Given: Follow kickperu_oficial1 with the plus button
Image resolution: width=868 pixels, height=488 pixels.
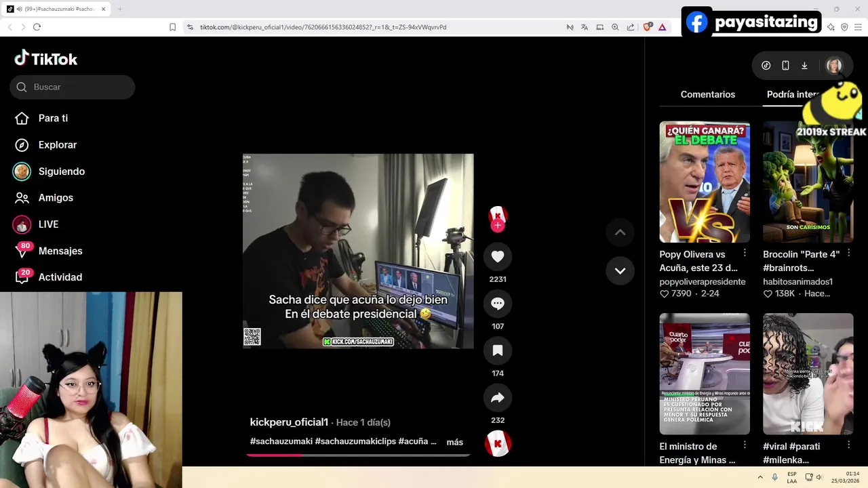Looking at the screenshot, I should coord(498,226).
